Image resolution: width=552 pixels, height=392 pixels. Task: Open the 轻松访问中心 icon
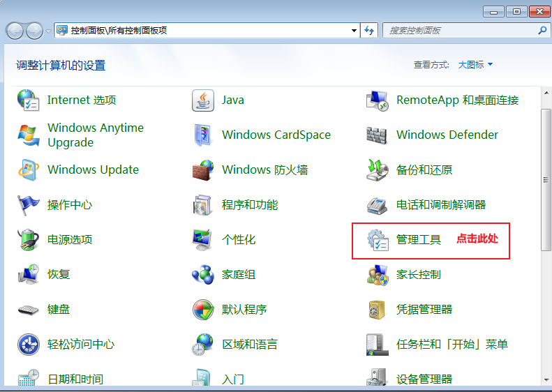click(28, 344)
